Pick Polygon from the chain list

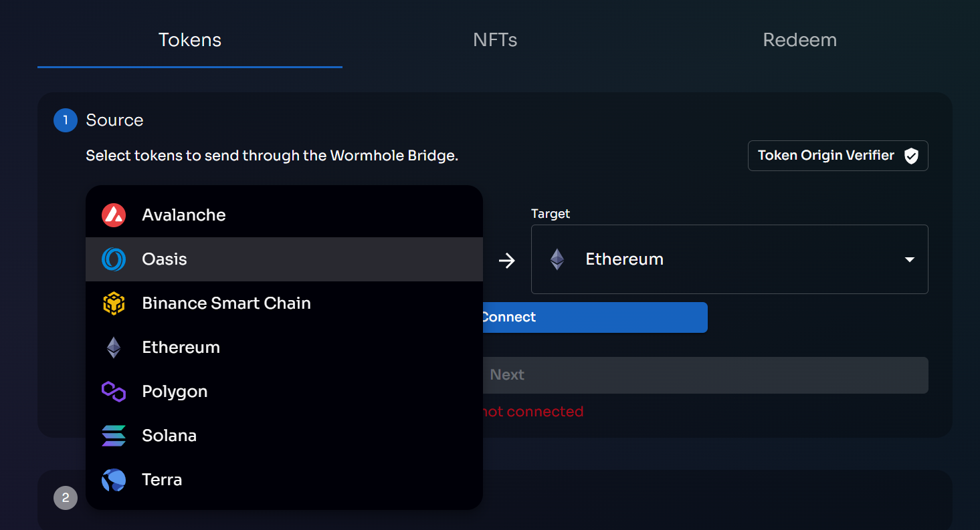(284, 392)
